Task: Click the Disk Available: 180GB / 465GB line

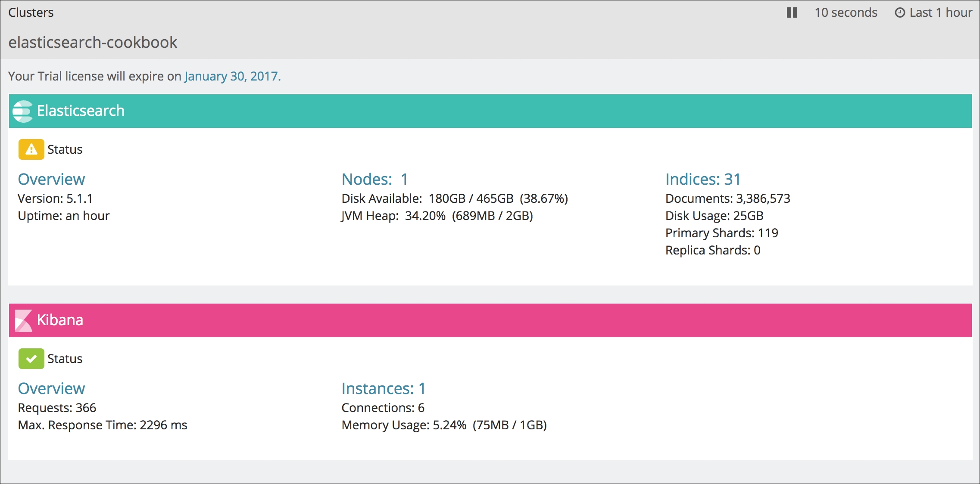Action: (x=455, y=199)
